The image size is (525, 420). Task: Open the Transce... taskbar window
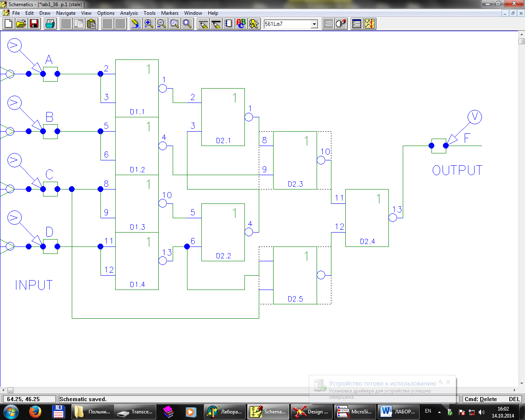click(135, 411)
